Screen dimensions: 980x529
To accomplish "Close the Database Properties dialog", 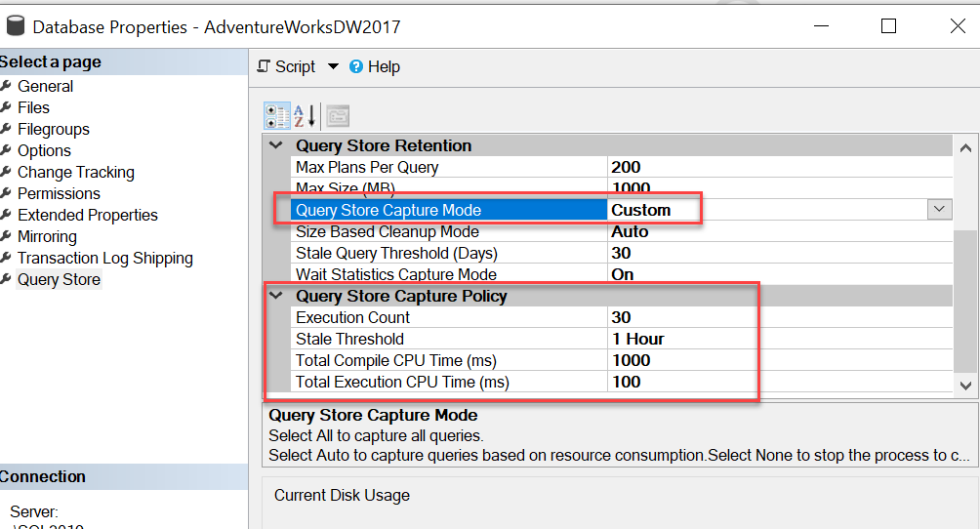I will [958, 25].
